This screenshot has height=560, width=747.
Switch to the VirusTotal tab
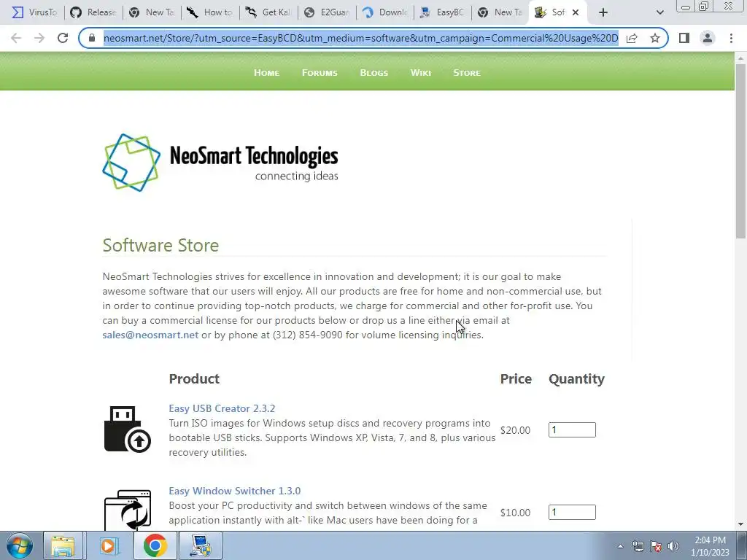coord(34,12)
